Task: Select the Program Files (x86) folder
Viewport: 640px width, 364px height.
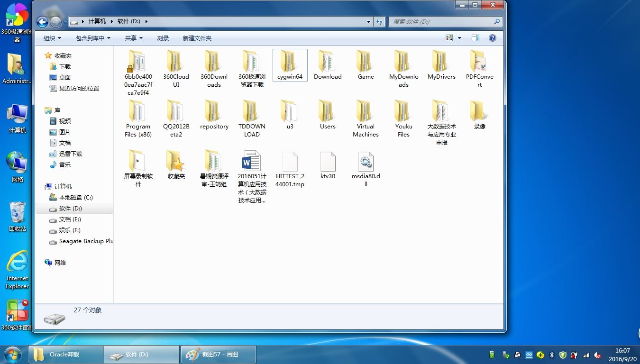Action: pyautogui.click(x=138, y=119)
